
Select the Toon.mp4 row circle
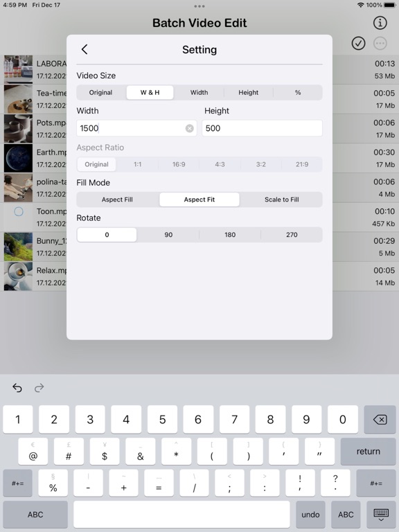coord(19,212)
